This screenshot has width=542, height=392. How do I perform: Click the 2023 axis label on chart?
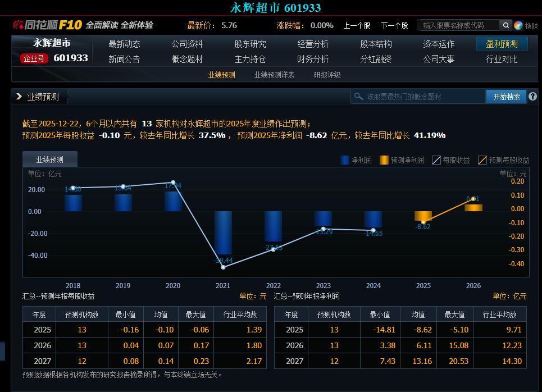click(x=324, y=285)
